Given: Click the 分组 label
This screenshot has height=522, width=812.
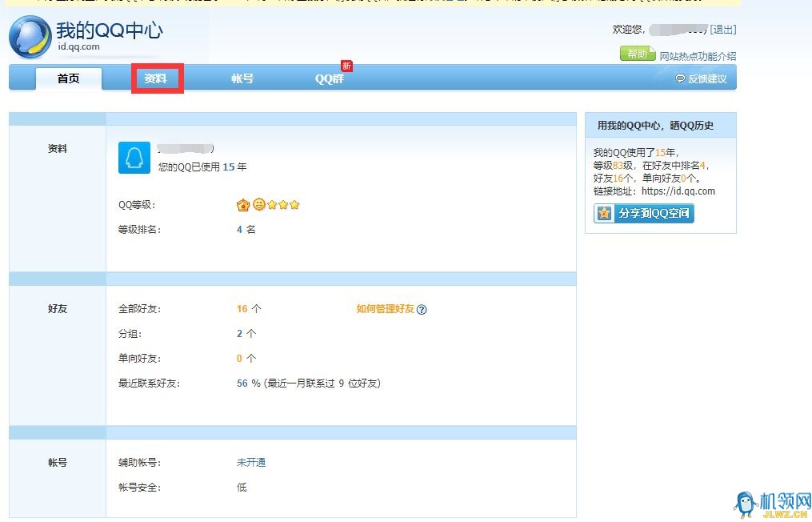Looking at the screenshot, I should pyautogui.click(x=130, y=334).
